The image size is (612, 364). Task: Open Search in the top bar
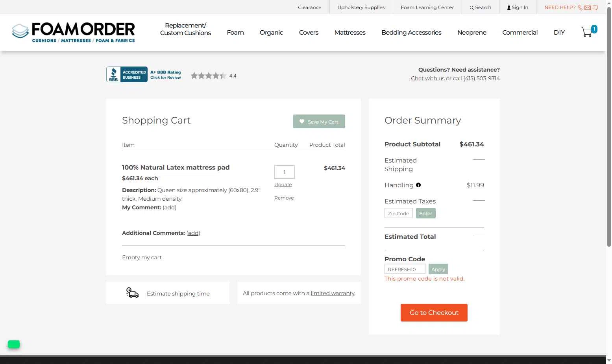(x=480, y=7)
